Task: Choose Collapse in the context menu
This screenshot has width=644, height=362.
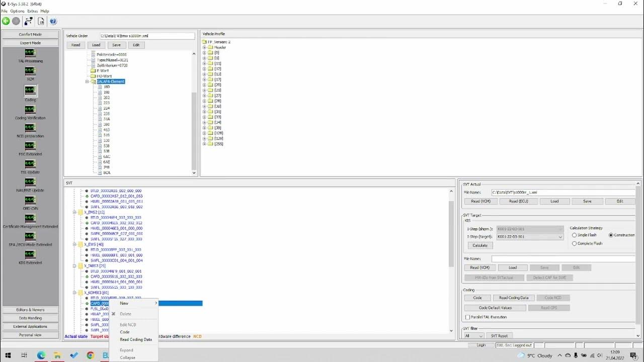Action: (134, 357)
